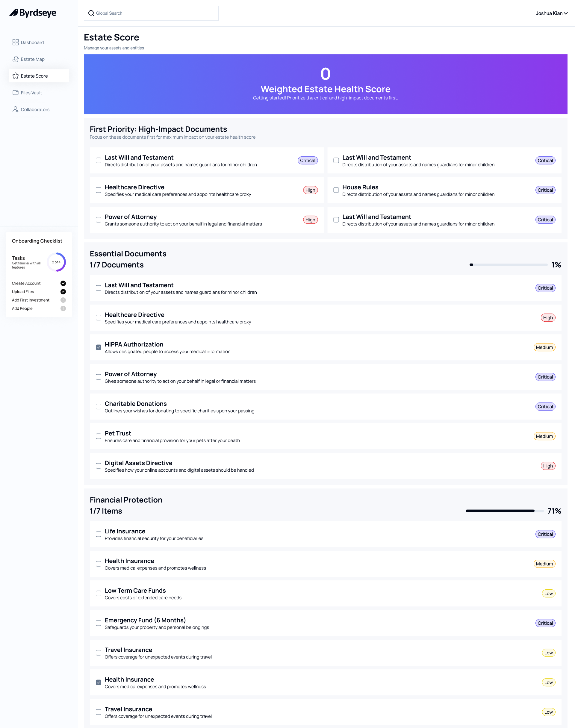575x728 pixels.
Task: Click the 'Financial Protection' heading
Action: tap(126, 500)
